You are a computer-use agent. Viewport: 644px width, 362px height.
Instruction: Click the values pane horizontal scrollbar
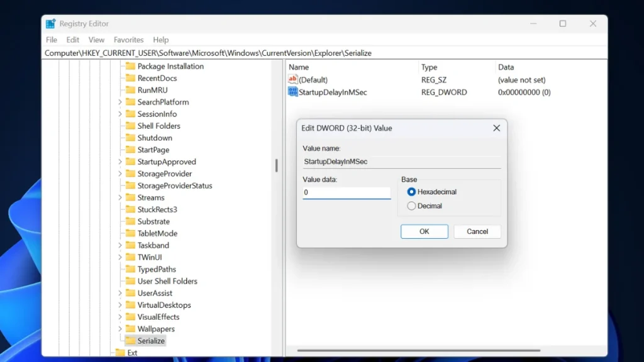[x=418, y=351]
